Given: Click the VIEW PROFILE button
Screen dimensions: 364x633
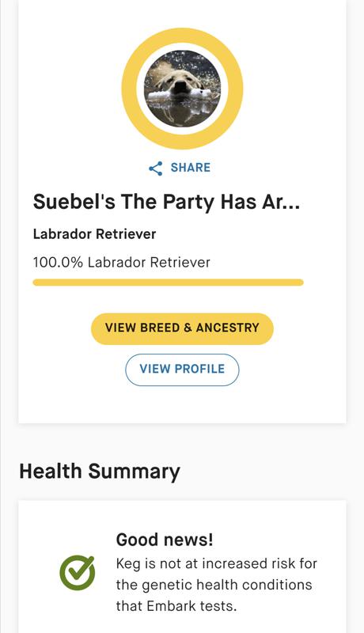Looking at the screenshot, I should tap(183, 370).
